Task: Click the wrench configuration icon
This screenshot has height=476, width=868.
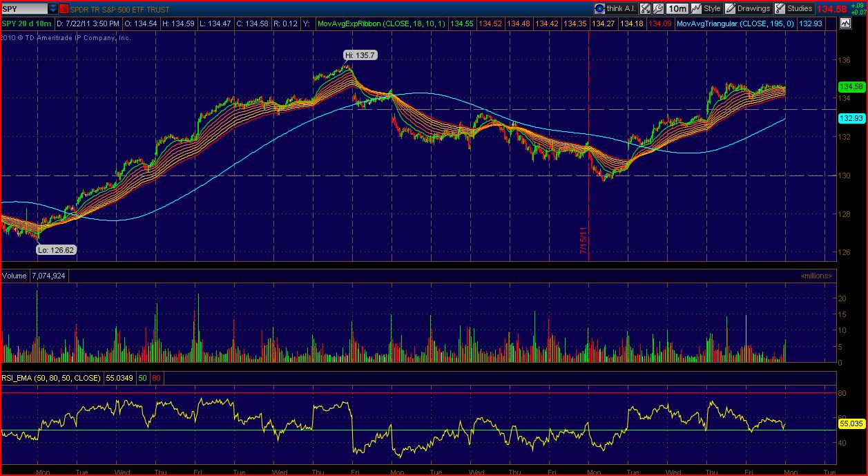Action: (658, 9)
